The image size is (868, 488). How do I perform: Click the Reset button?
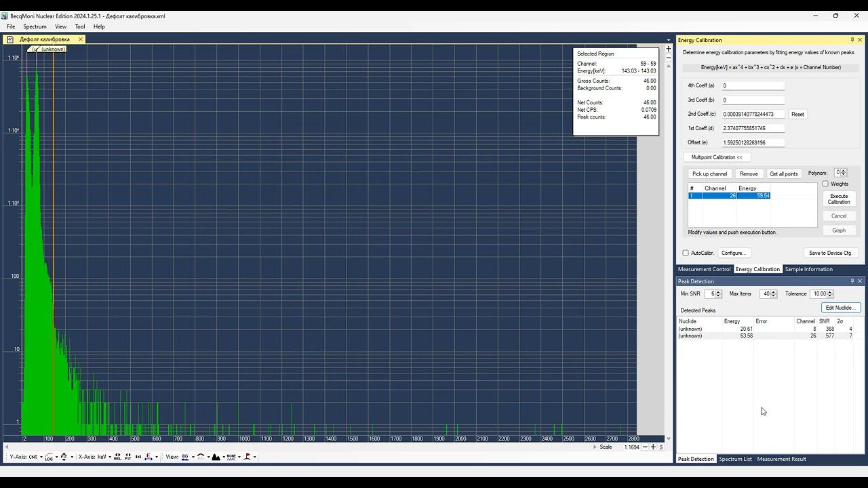[x=797, y=114]
